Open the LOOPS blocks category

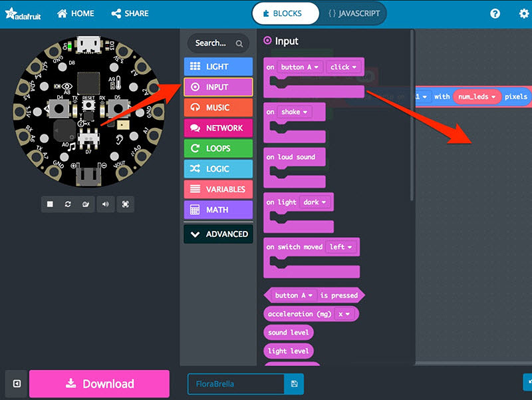218,148
